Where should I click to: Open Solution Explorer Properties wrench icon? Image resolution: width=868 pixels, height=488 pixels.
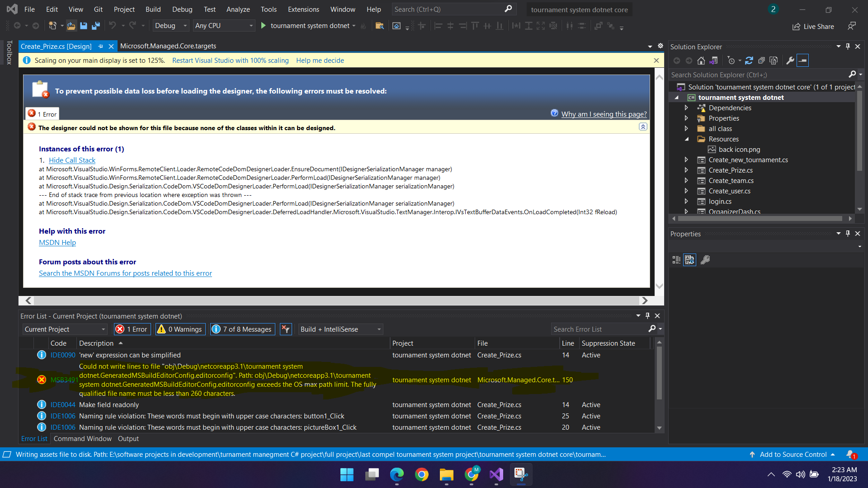coord(790,61)
